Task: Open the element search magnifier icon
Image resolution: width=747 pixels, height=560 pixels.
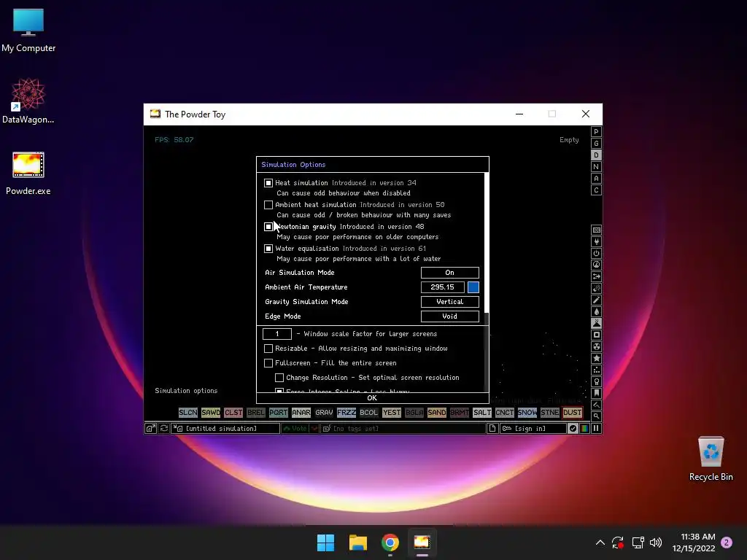Action: coord(596,416)
